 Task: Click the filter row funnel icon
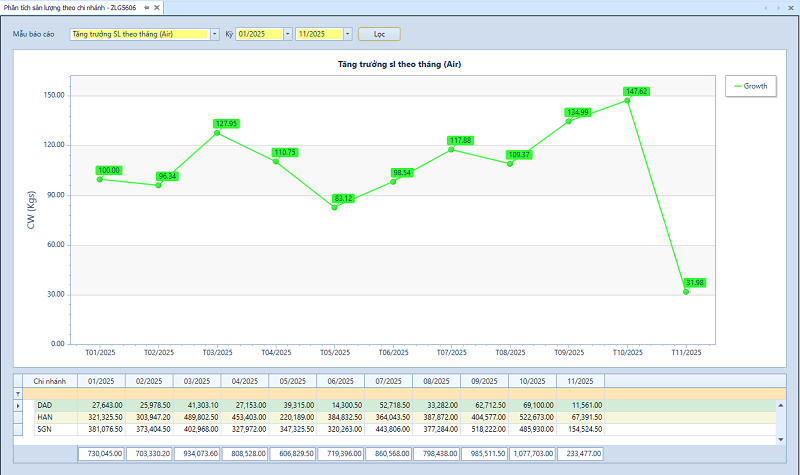(17, 394)
